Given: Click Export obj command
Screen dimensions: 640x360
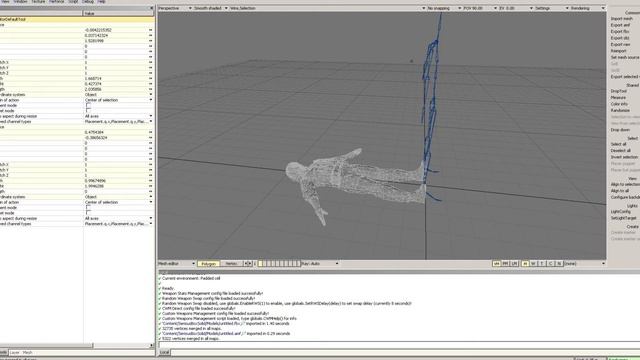Looking at the screenshot, I should click(x=620, y=38).
